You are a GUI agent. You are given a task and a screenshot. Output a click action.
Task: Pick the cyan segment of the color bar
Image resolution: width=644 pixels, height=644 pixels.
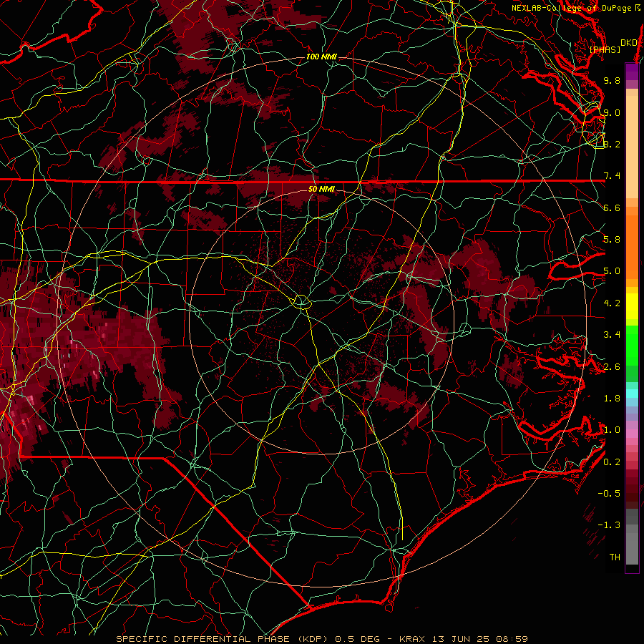(632, 394)
